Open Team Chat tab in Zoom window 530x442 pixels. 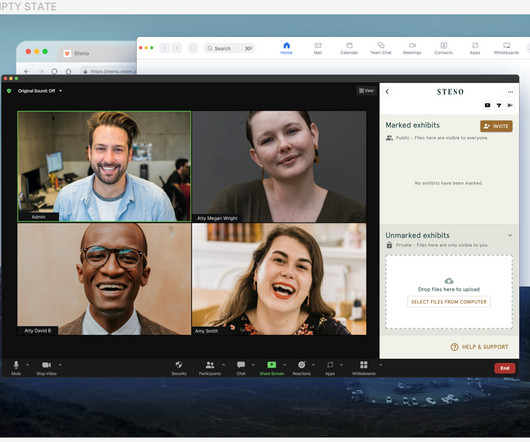pos(381,48)
